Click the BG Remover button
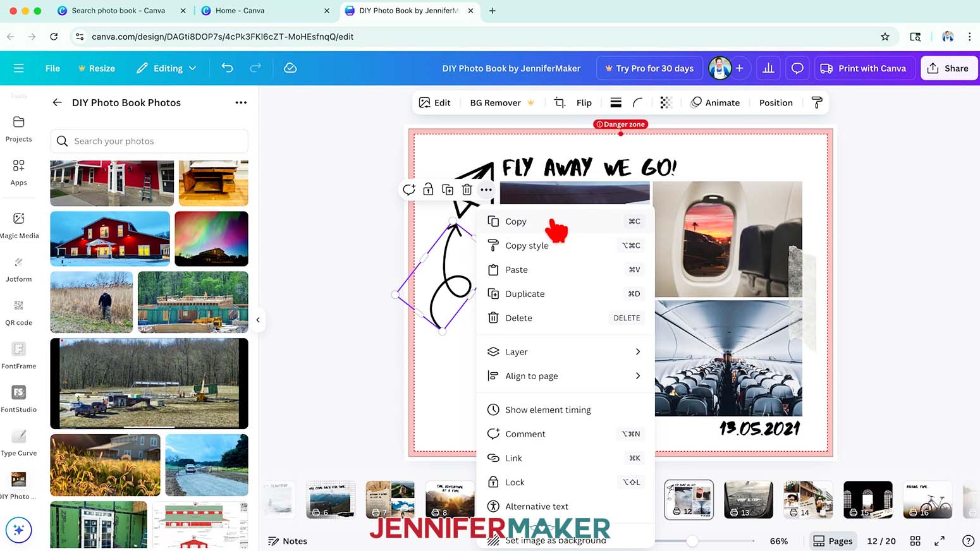Screen dimensions: 980x551 pyautogui.click(x=502, y=102)
